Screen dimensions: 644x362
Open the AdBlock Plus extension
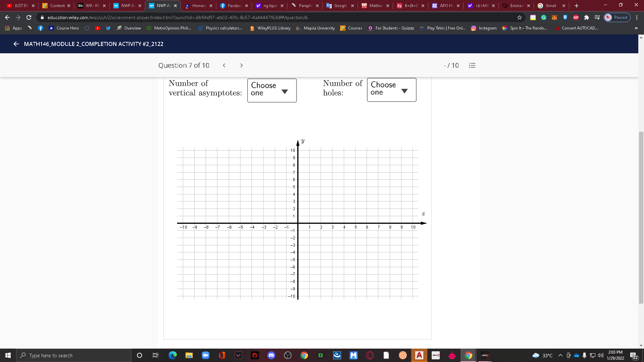pos(576,17)
